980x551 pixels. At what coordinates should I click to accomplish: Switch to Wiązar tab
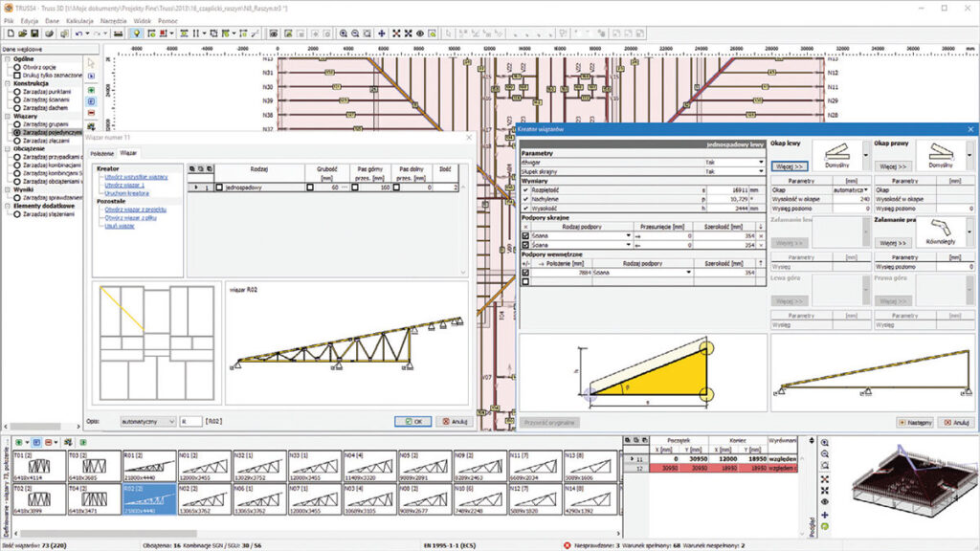[x=128, y=152]
